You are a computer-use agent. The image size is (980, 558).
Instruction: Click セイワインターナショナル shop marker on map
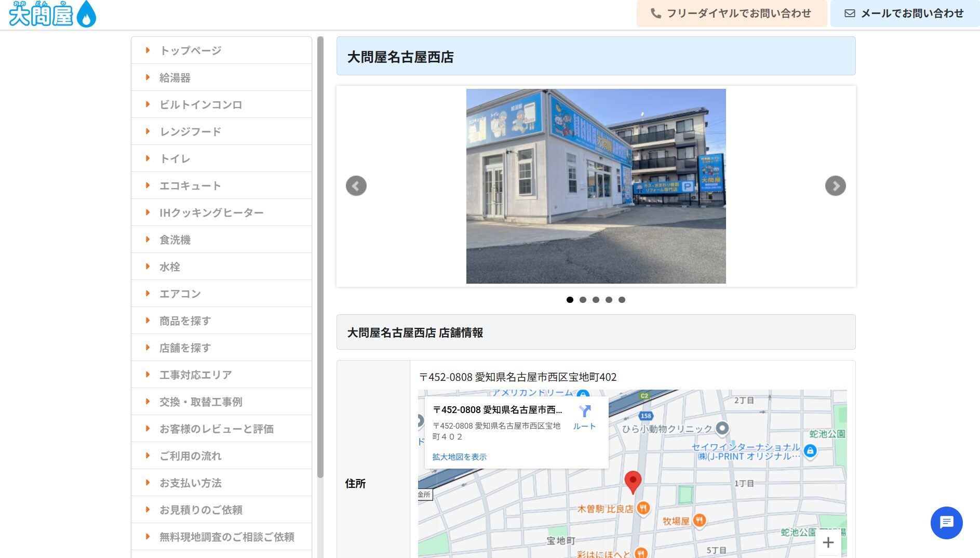(810, 451)
